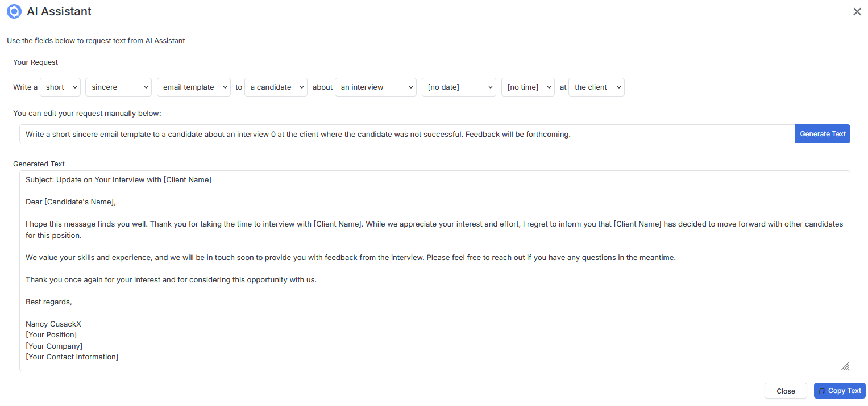This screenshot has height=406, width=868.
Task: Click the copy icon on Copy Text
Action: (x=821, y=391)
